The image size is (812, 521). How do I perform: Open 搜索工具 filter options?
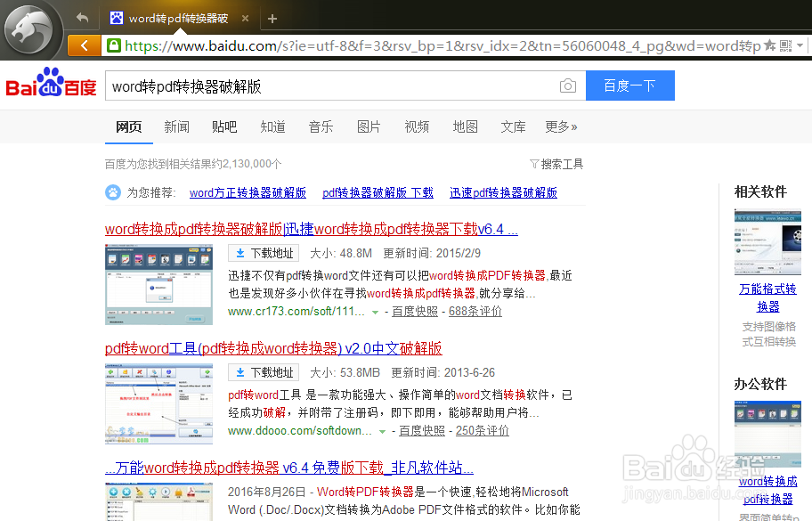pos(556,164)
